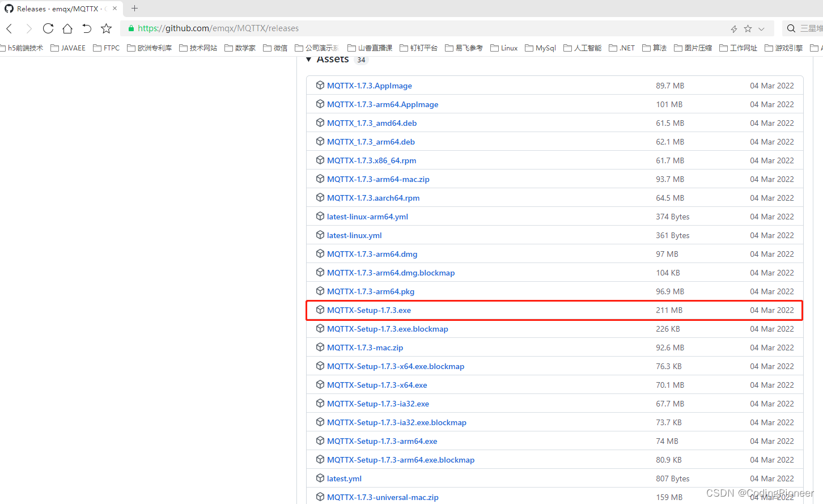
Task: Open the FTPC bookmark folder
Action: 107,48
